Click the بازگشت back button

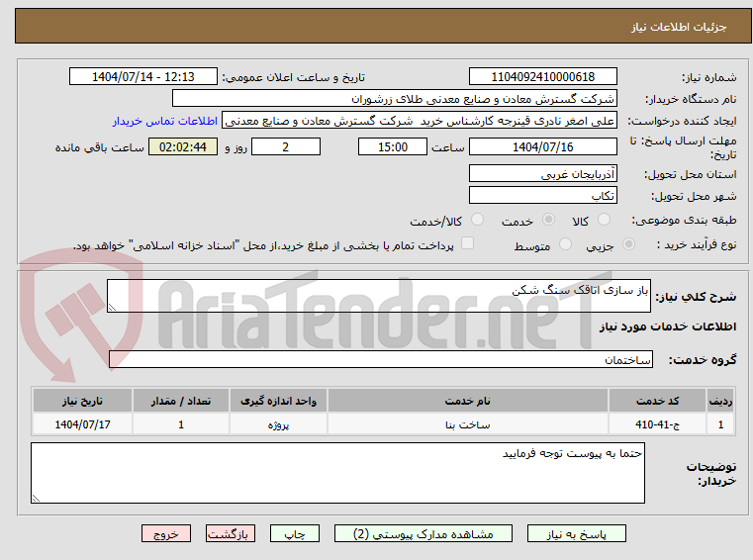tap(230, 533)
